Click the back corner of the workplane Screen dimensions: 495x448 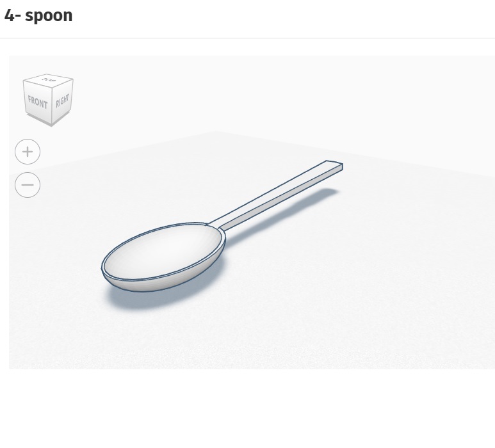point(216,132)
